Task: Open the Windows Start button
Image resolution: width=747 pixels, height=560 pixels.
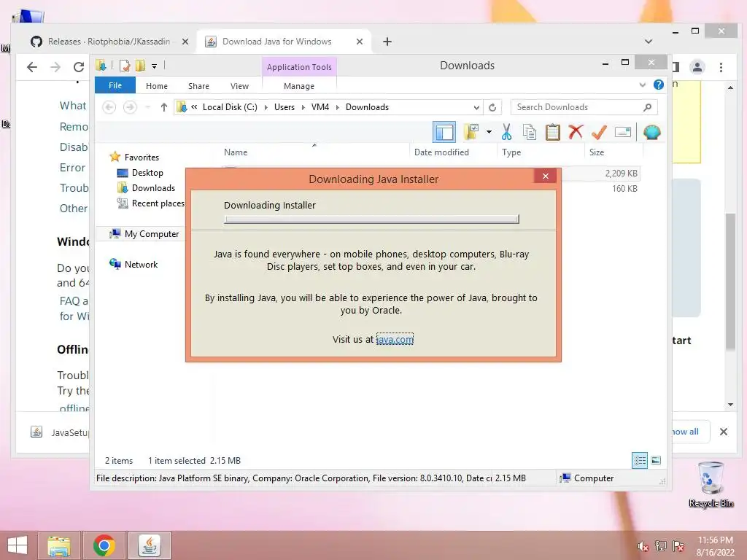Action: 18,545
